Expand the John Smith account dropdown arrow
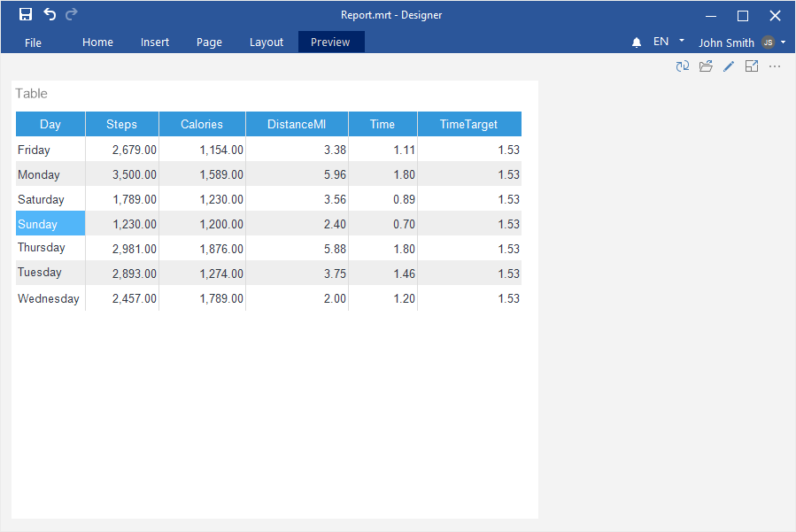Viewport: 796px width, 532px height. (x=784, y=42)
